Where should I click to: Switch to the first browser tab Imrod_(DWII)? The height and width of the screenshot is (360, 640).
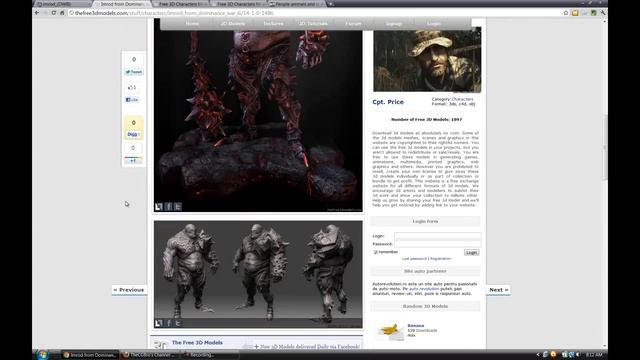tap(61, 4)
